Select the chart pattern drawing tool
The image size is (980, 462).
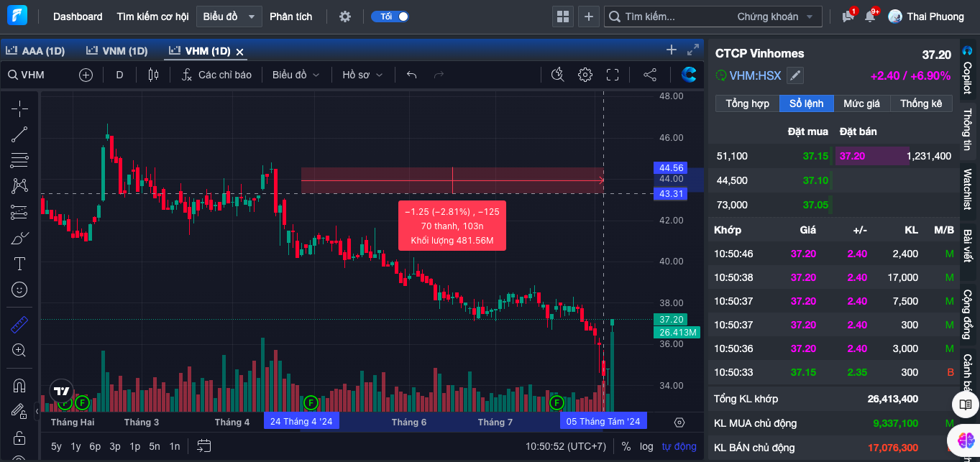point(19,186)
